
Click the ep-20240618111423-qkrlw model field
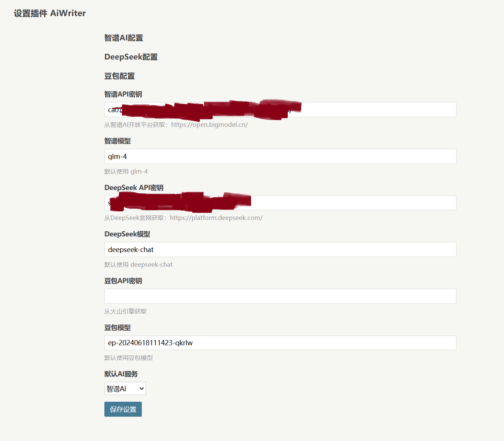click(x=280, y=343)
